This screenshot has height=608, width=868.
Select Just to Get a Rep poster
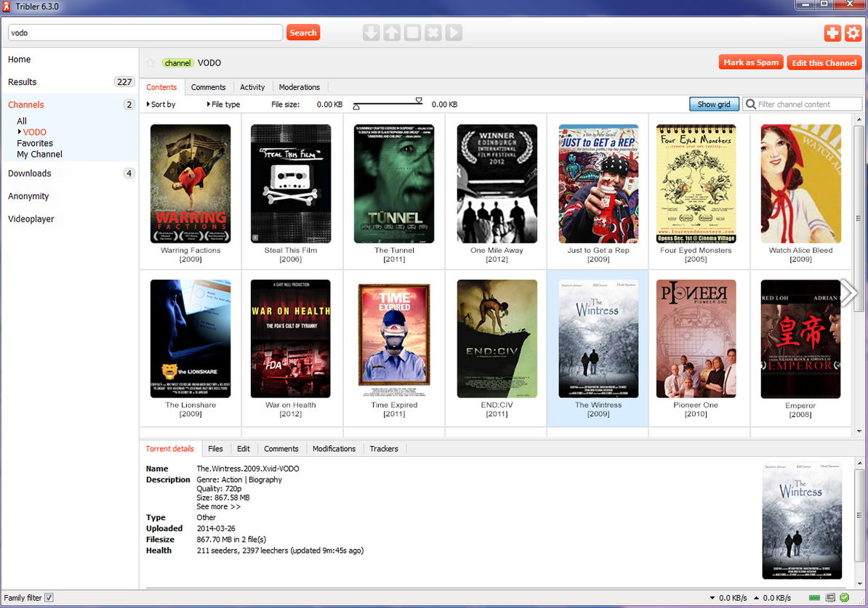[598, 184]
